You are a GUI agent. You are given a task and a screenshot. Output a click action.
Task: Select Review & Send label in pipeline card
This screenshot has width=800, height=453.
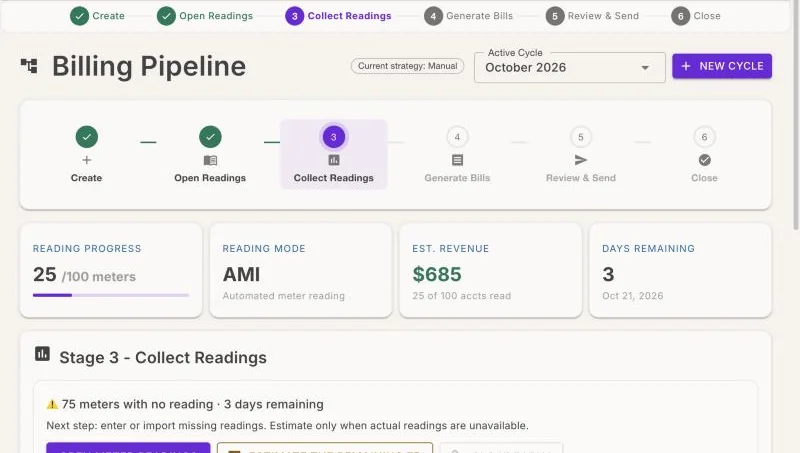(581, 178)
